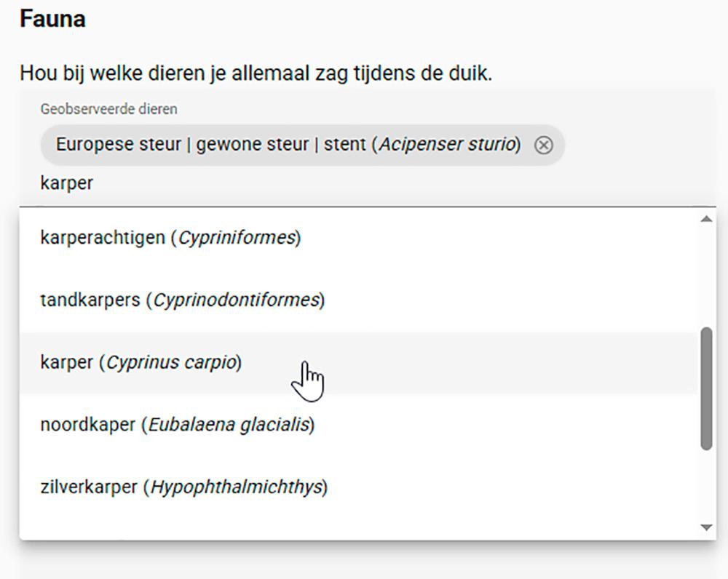728x579 pixels.
Task: Click the "Geobserveerde dieren" field label
Action: [108, 109]
